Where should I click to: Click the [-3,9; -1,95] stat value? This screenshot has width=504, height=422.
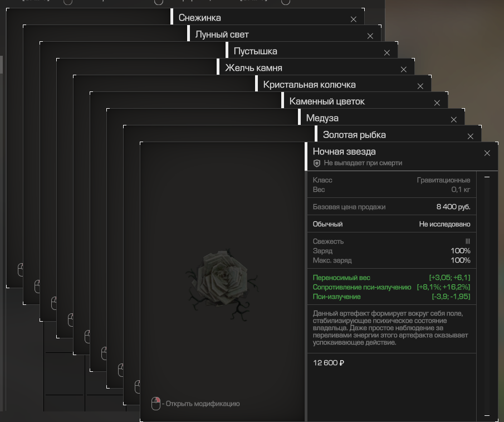[451, 297]
